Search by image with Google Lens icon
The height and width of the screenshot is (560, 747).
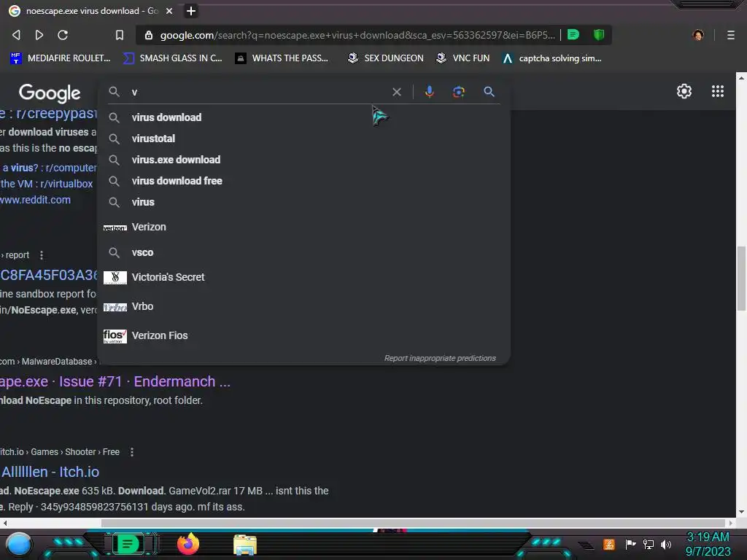(x=459, y=91)
